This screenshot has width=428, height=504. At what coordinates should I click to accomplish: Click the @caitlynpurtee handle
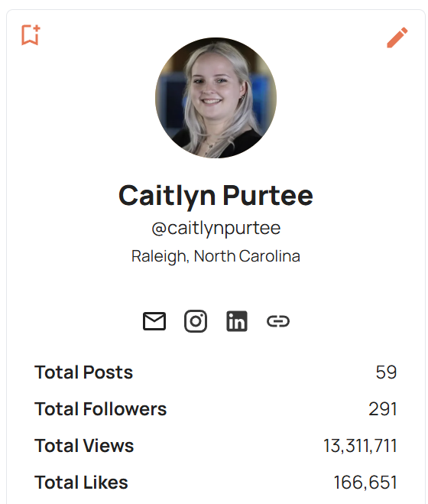point(216,228)
